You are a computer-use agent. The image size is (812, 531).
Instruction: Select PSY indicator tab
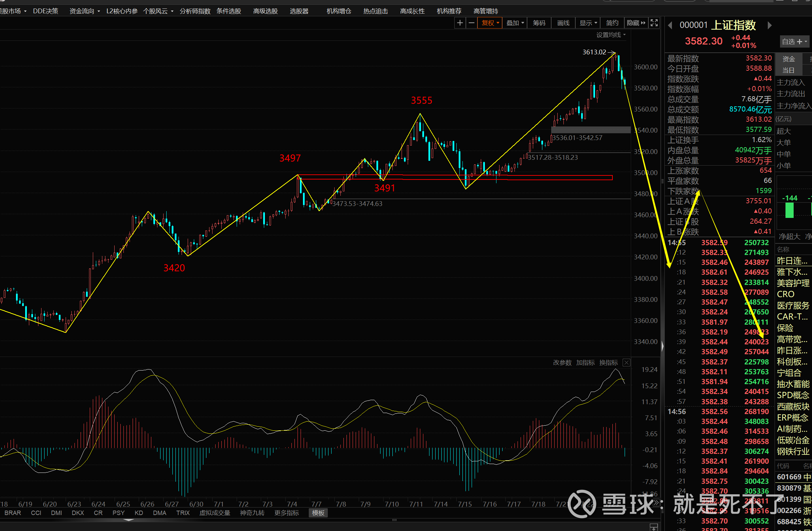(x=118, y=513)
